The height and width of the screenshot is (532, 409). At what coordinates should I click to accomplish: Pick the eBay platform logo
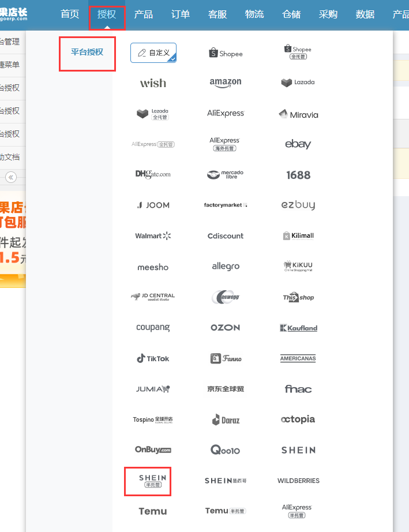(298, 144)
